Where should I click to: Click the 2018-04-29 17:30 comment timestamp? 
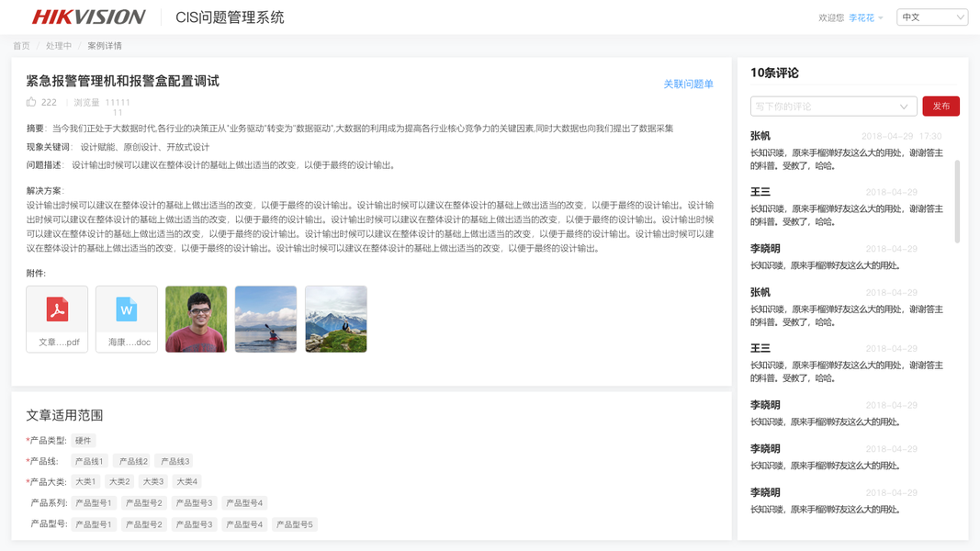point(901,136)
